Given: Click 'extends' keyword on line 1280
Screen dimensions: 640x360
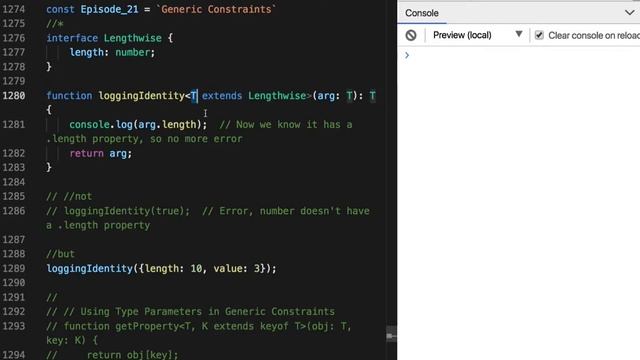Looking at the screenshot, I should point(222,96).
